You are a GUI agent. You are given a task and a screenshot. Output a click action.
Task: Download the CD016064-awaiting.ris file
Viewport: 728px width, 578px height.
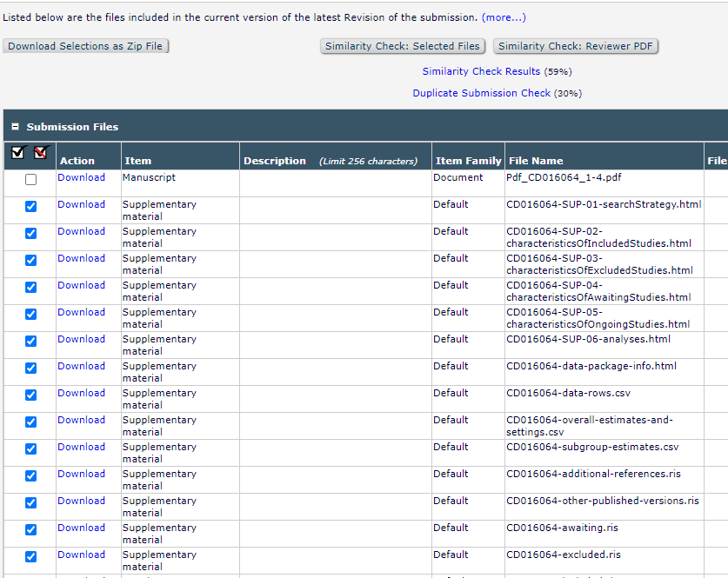pos(81,528)
